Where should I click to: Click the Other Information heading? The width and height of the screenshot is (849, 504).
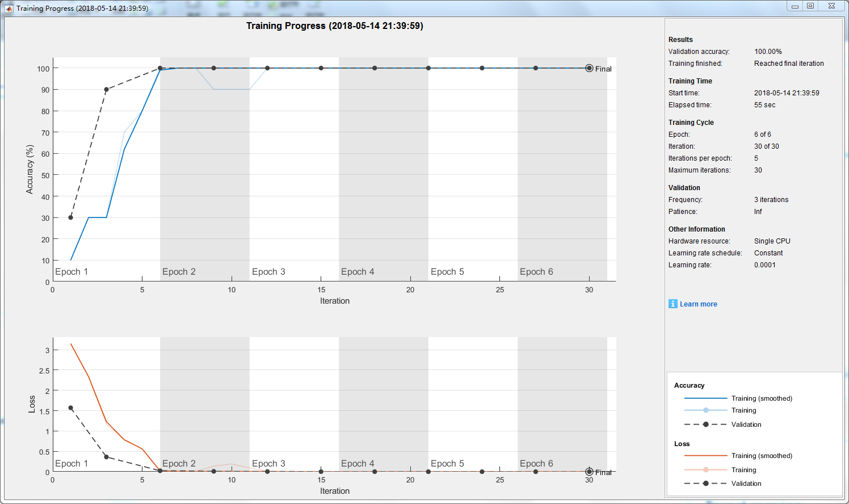click(697, 229)
